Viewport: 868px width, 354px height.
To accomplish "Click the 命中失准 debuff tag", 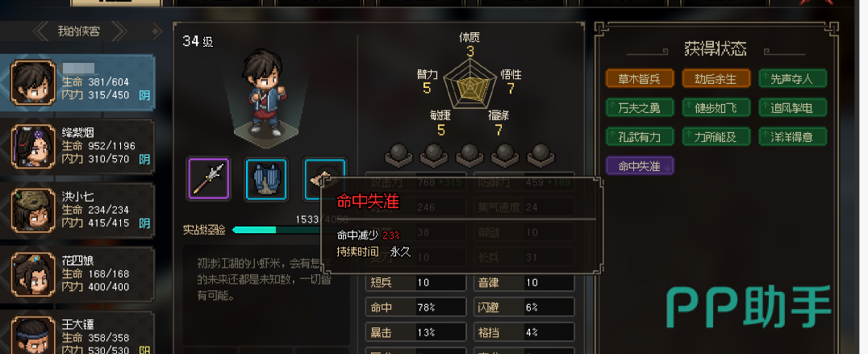I will (640, 165).
